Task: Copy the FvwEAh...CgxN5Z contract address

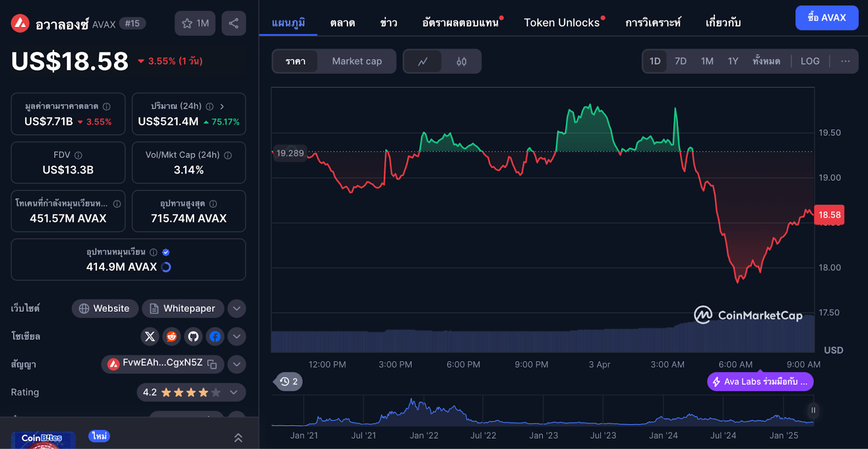Action: point(212,364)
